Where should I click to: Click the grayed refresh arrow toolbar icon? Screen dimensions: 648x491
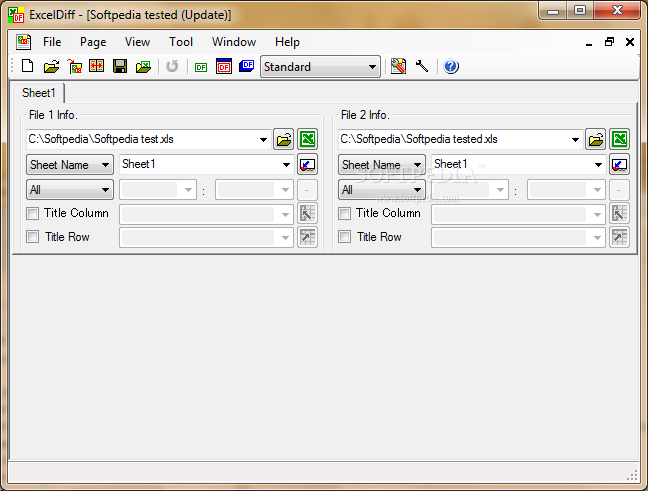[172, 66]
